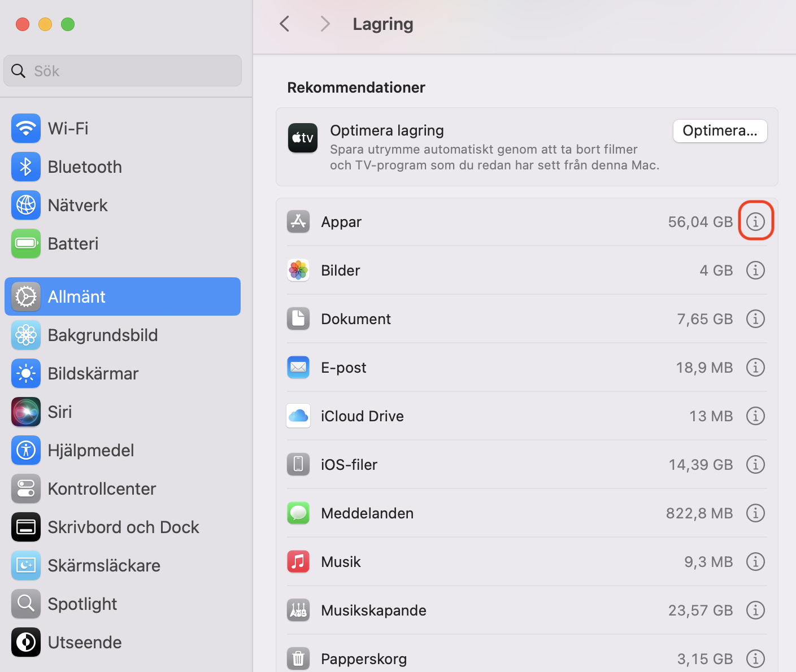The width and height of the screenshot is (796, 672).
Task: Open info for Dokument row
Action: click(755, 319)
